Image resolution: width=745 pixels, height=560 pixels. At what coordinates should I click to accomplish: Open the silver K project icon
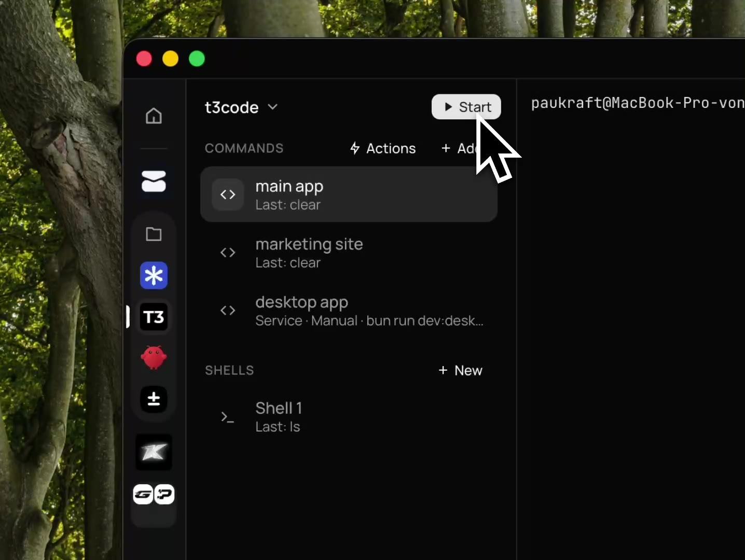[x=154, y=452]
